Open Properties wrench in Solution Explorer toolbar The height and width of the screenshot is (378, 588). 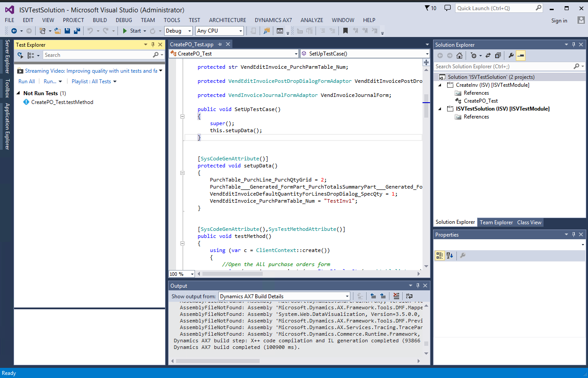click(511, 56)
